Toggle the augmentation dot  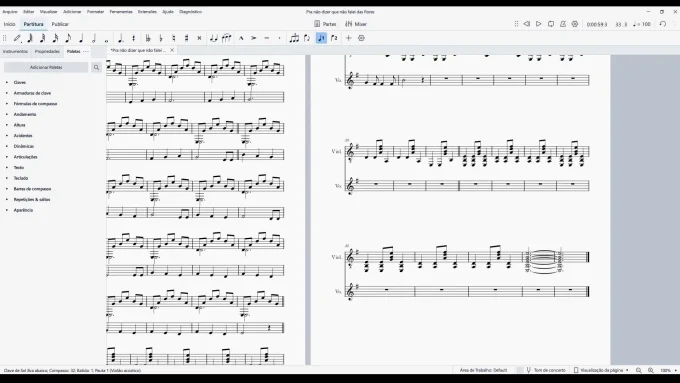click(121, 38)
